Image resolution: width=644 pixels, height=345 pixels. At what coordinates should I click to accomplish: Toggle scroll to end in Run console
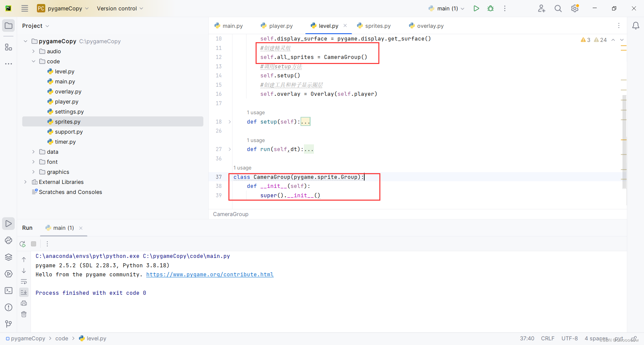(x=24, y=292)
